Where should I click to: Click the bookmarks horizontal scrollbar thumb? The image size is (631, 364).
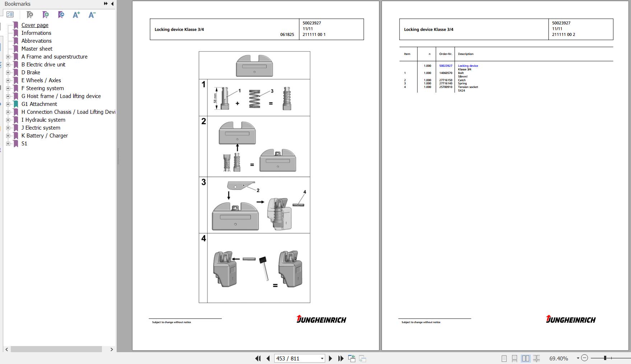coord(56,349)
